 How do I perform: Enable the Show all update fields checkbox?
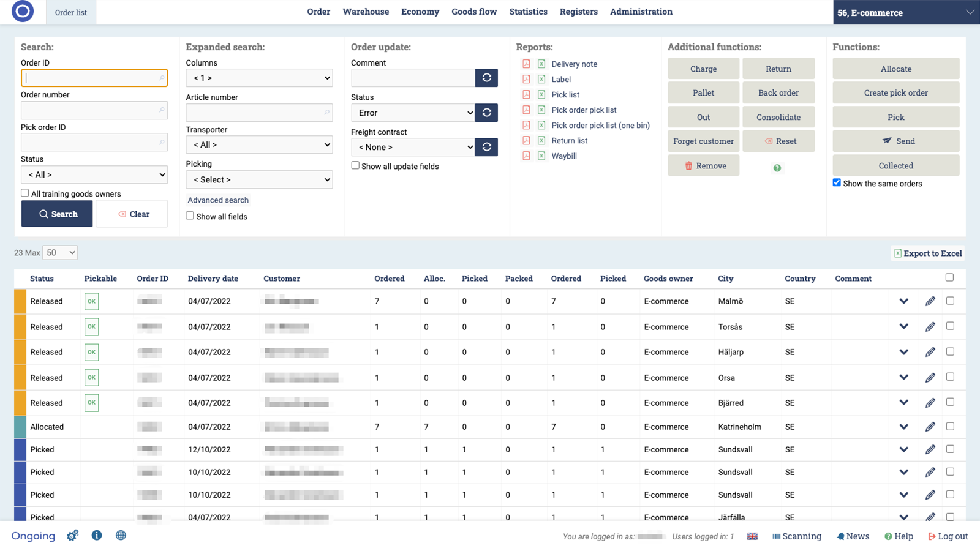click(x=355, y=165)
